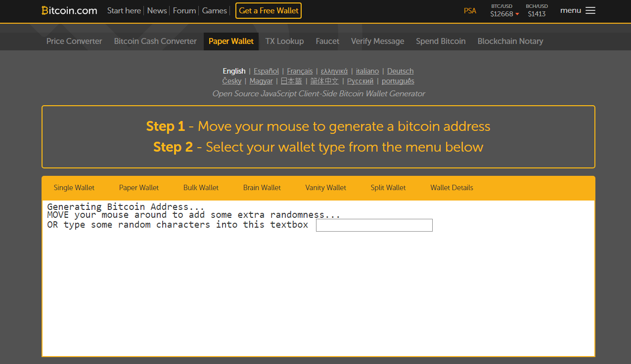Open the Price Converter tool

[x=74, y=41]
